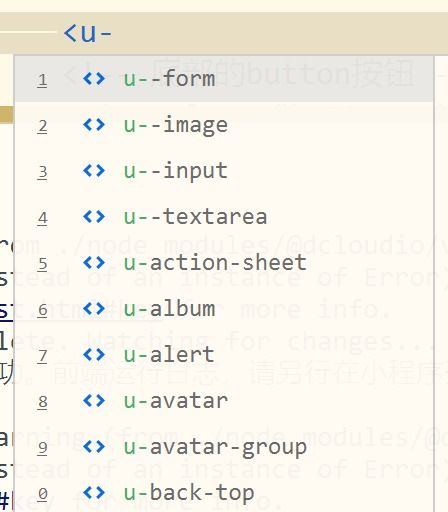Place cursor after the typed <u- text

pyautogui.click(x=113, y=33)
